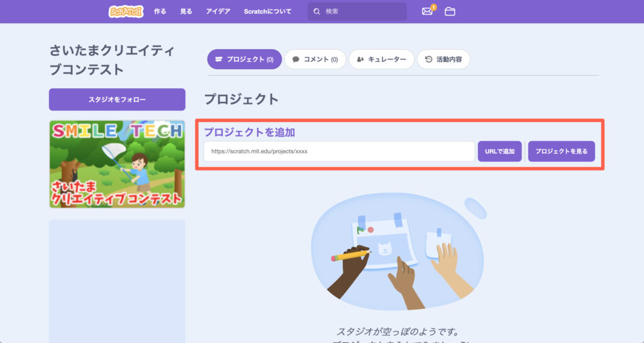The image size is (644, 343).
Task: Open the 見る menu item
Action: pos(186,11)
